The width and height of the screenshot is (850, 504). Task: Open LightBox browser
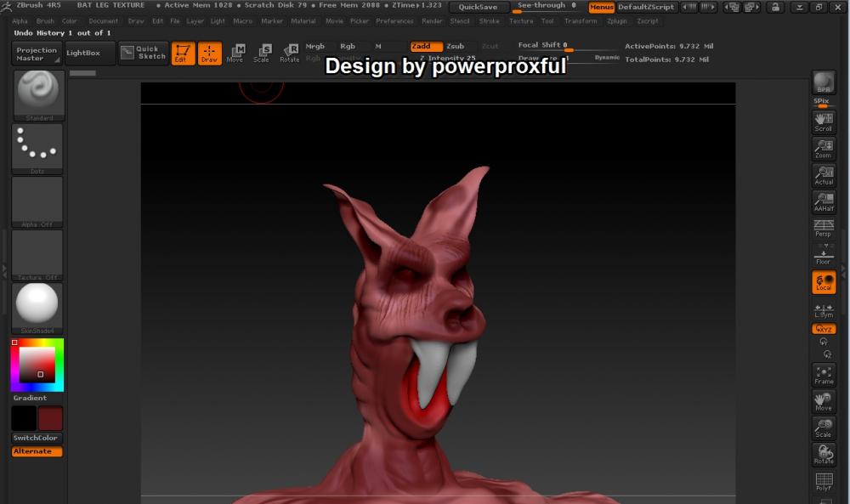(90, 53)
